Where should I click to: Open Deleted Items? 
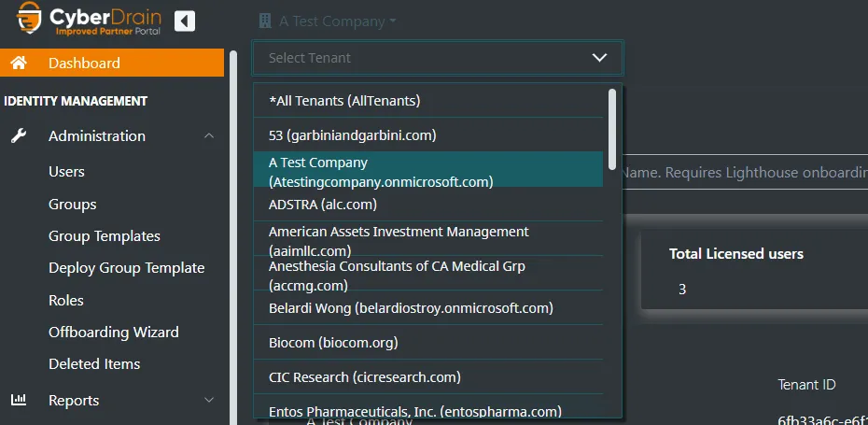(94, 364)
